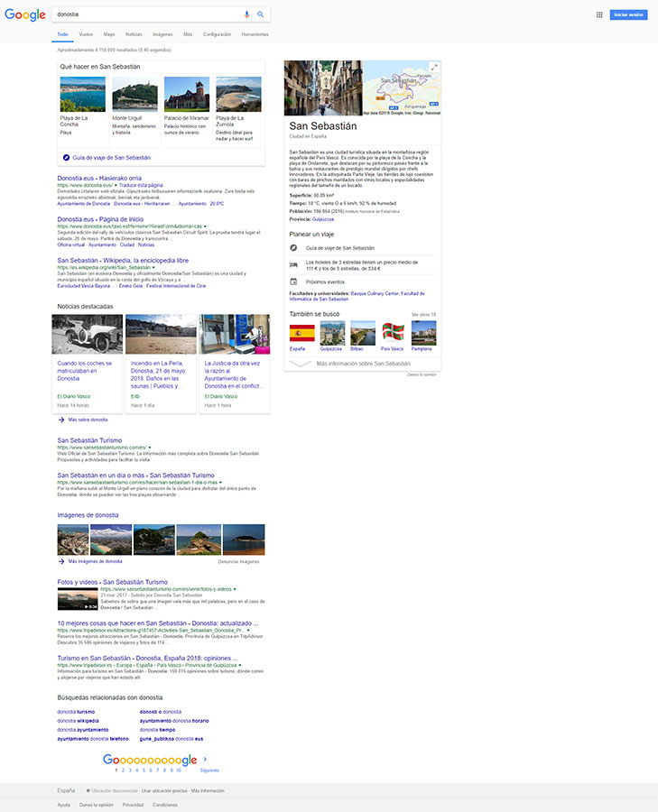Open the Monte Urgull attraction thumbnail

click(133, 95)
